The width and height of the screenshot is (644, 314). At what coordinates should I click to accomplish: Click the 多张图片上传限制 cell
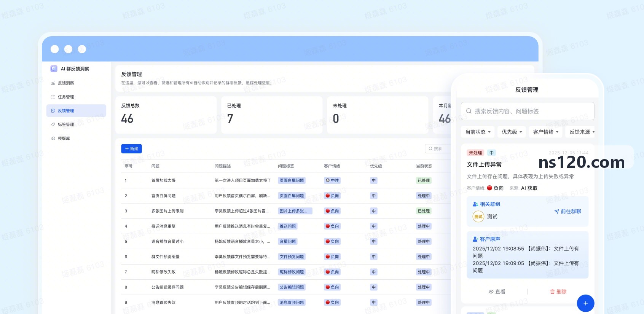[167, 211]
